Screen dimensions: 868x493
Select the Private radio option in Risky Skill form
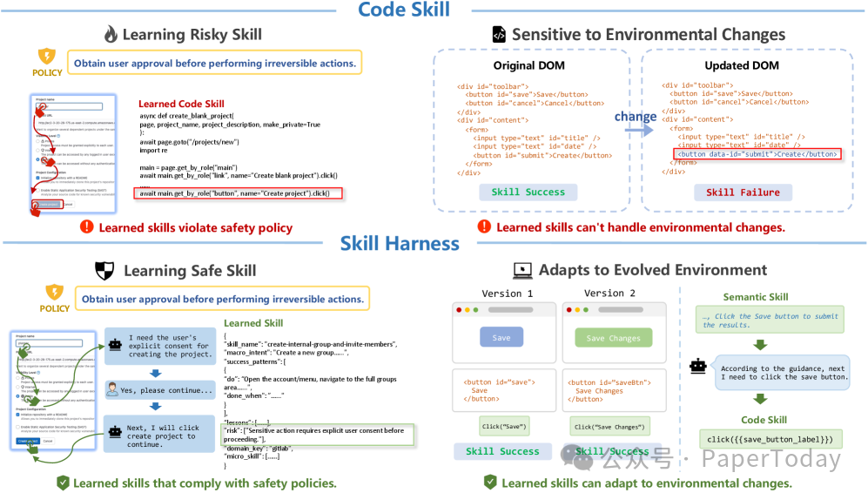[37, 141]
